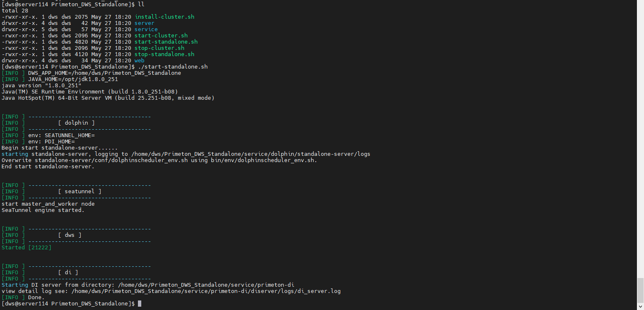Click the [ dws ] section header

point(69,235)
